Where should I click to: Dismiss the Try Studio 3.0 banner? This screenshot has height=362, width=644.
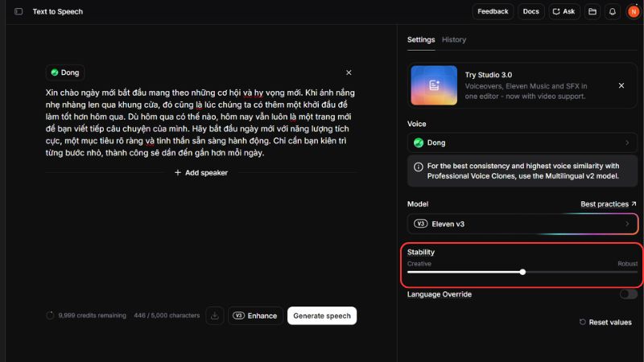[x=621, y=85]
